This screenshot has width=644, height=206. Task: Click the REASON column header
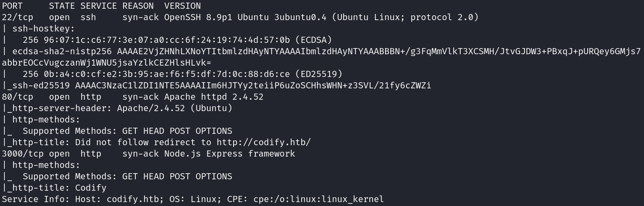(x=138, y=6)
